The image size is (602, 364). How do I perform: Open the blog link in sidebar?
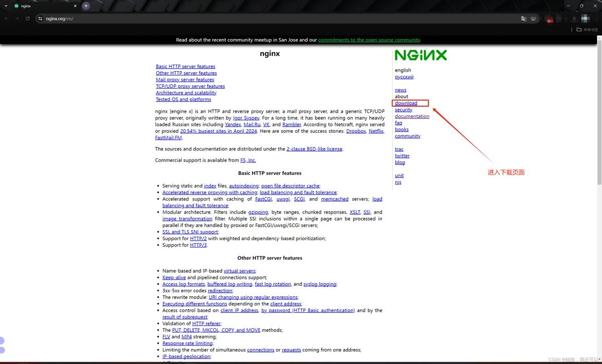click(400, 162)
